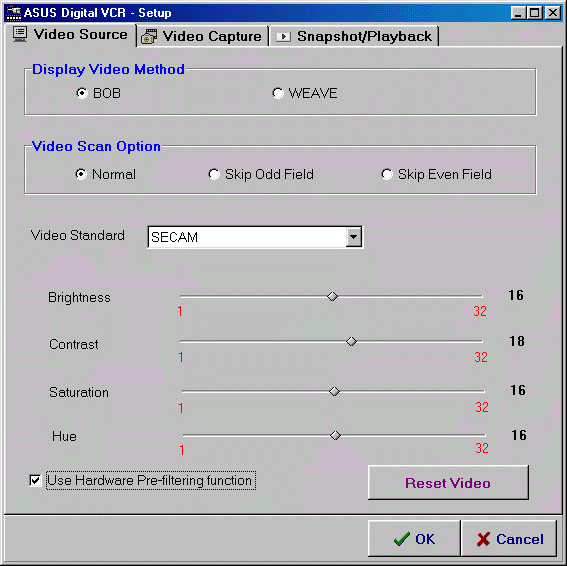Image resolution: width=567 pixels, height=566 pixels.
Task: Toggle Use Hardware Pre-filtering checkbox
Action: 35,481
